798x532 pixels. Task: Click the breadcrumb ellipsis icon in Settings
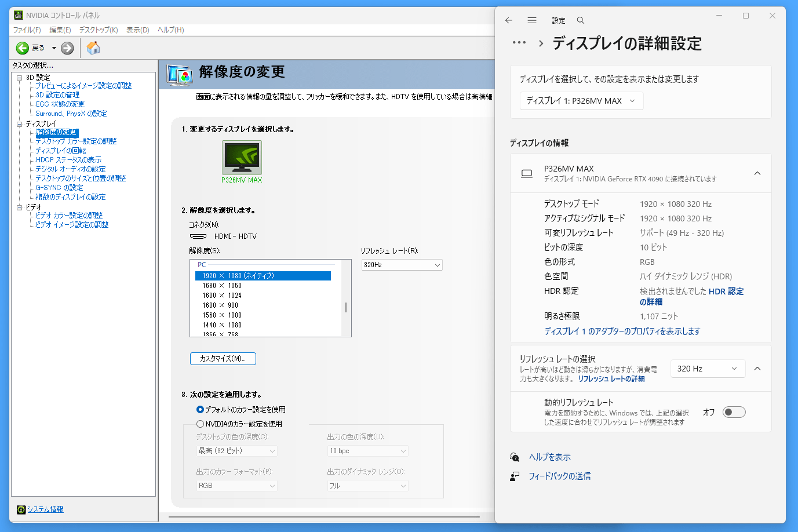coord(519,43)
